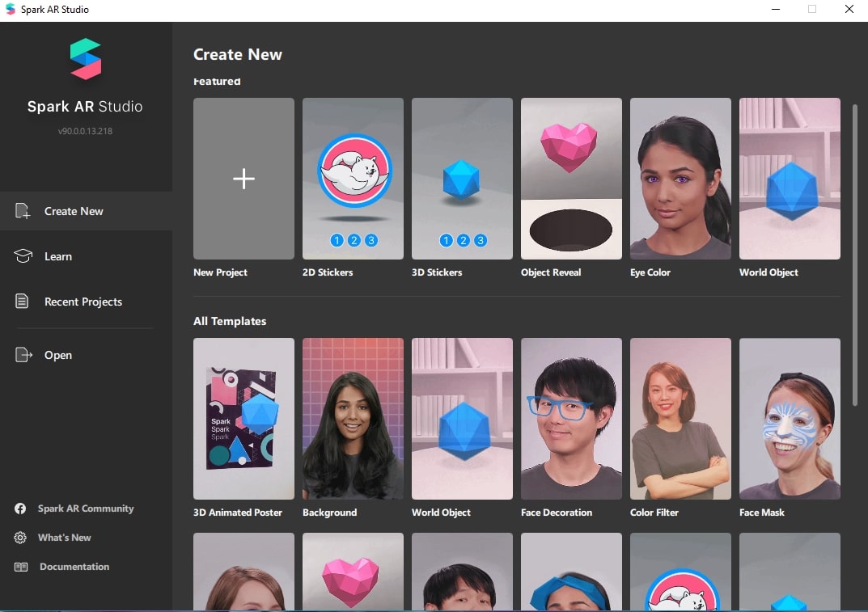Choose the Object Reveal template
Image resolution: width=868 pixels, height=612 pixels.
click(571, 179)
